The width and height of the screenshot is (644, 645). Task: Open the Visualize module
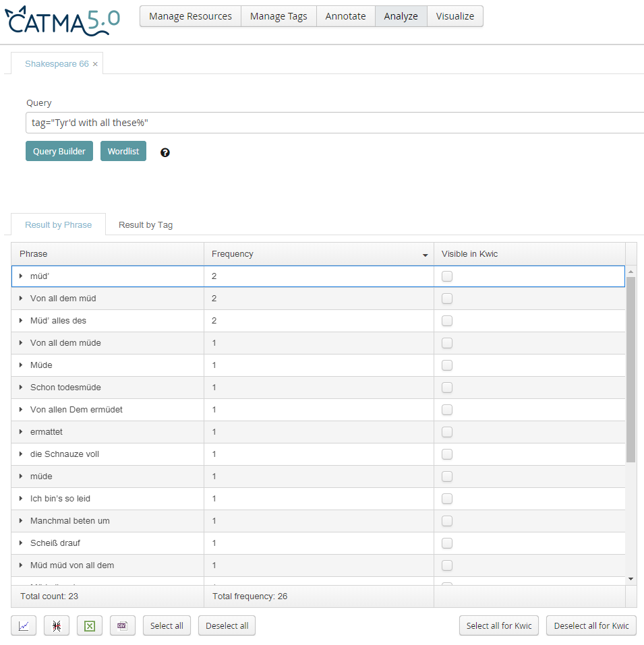click(x=455, y=16)
